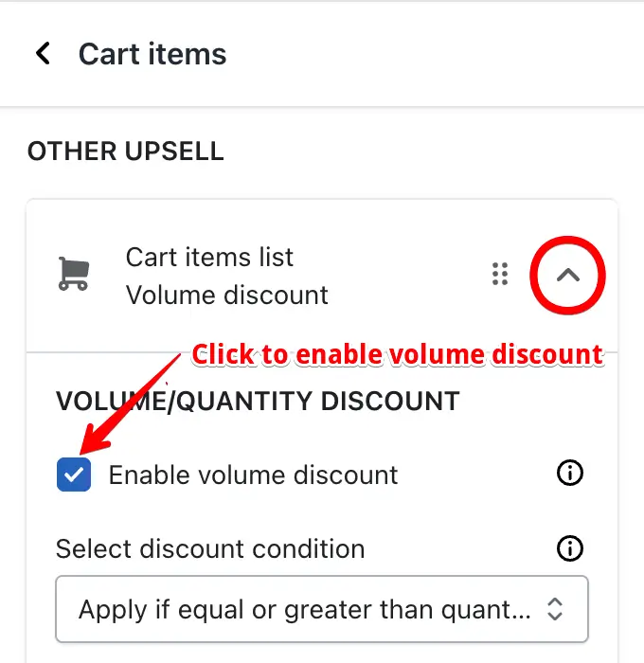Click the OTHER UPSELL section heading
This screenshot has height=663, width=644.
click(x=126, y=151)
